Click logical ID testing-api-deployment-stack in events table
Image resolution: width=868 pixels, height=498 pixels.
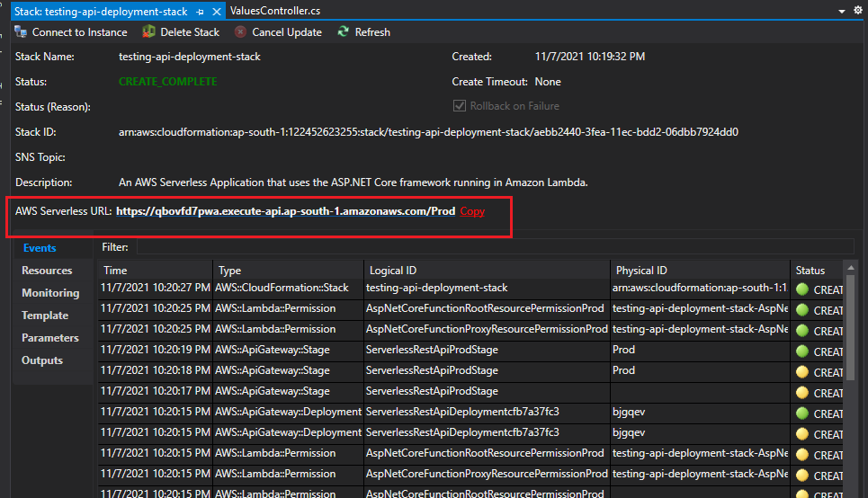[x=437, y=288]
